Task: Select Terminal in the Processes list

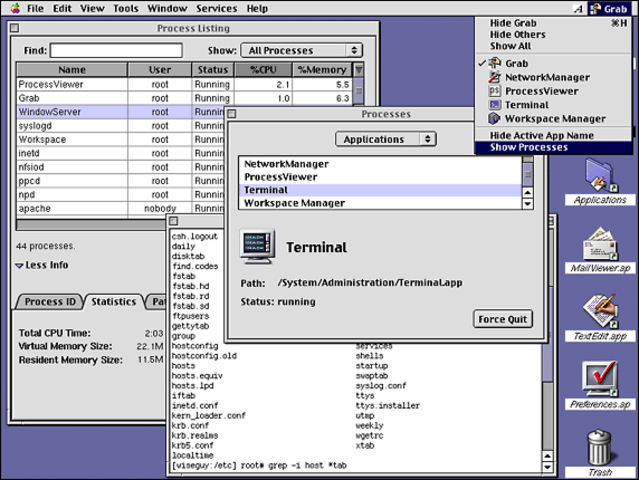Action: click(x=380, y=190)
